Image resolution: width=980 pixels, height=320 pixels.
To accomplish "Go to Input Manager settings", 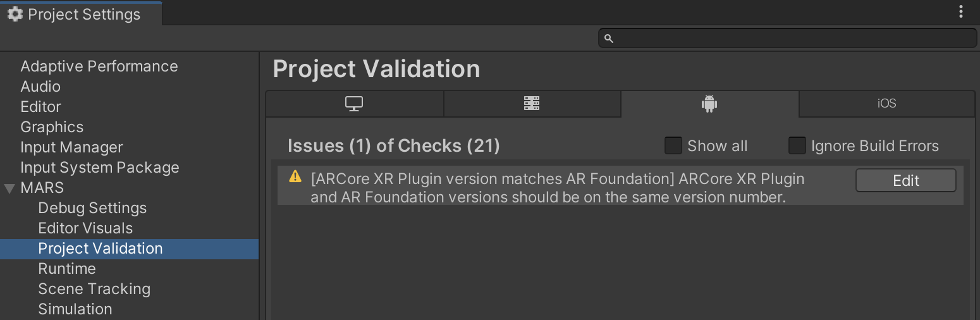I will [71, 147].
